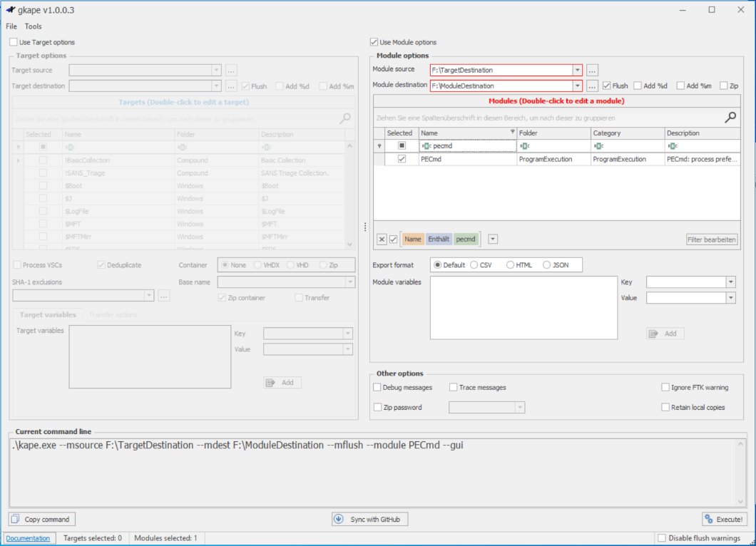This screenshot has height=546, width=756.
Task: Click the 'pecmd' filter value tag
Action: coord(466,239)
